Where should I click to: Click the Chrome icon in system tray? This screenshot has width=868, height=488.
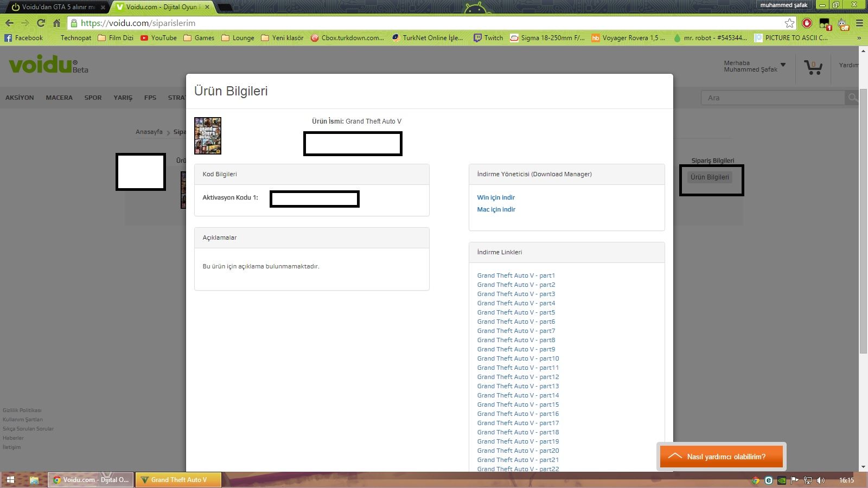click(755, 480)
